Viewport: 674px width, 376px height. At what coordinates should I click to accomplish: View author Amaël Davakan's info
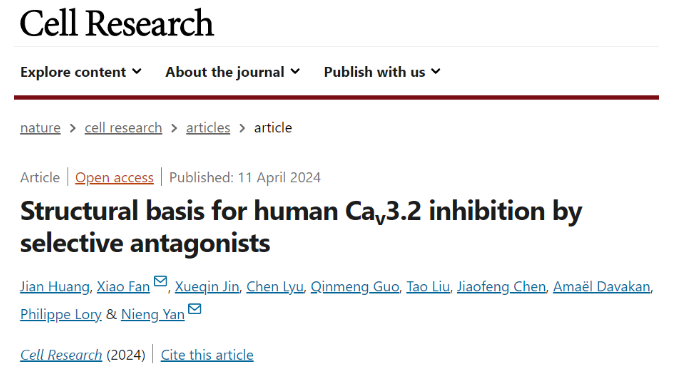601,287
